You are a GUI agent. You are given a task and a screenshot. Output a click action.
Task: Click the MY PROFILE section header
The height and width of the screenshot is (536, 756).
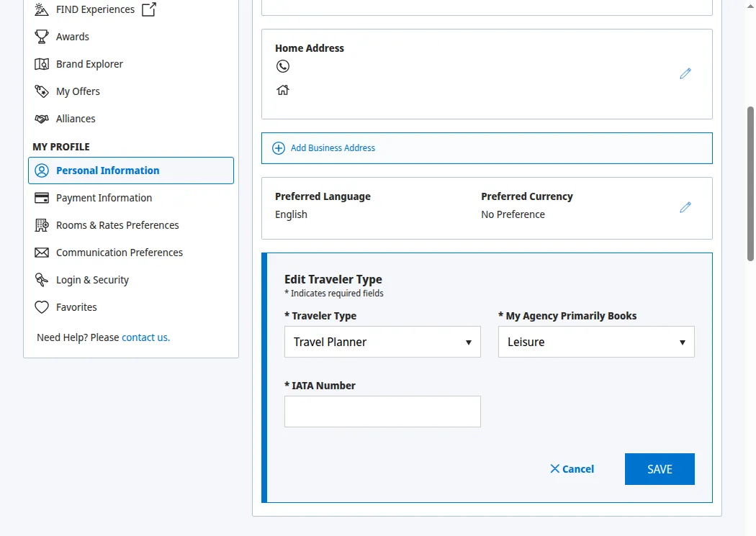tap(61, 147)
